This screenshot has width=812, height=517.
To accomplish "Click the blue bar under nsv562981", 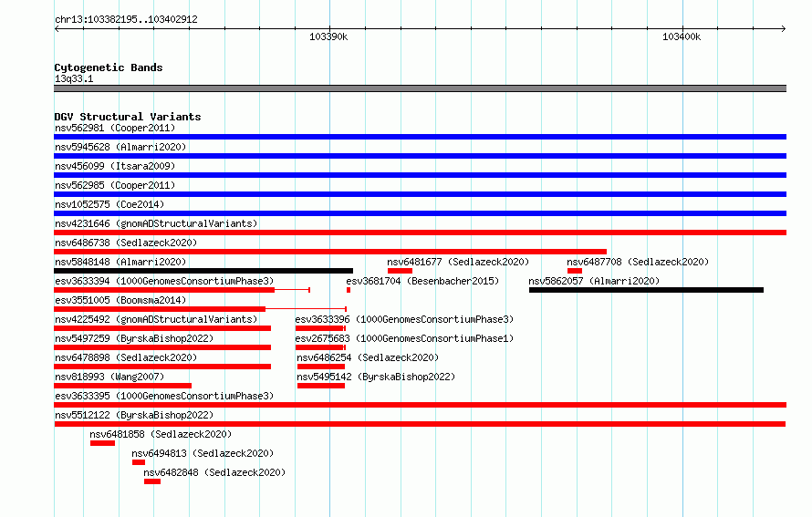I will point(420,137).
